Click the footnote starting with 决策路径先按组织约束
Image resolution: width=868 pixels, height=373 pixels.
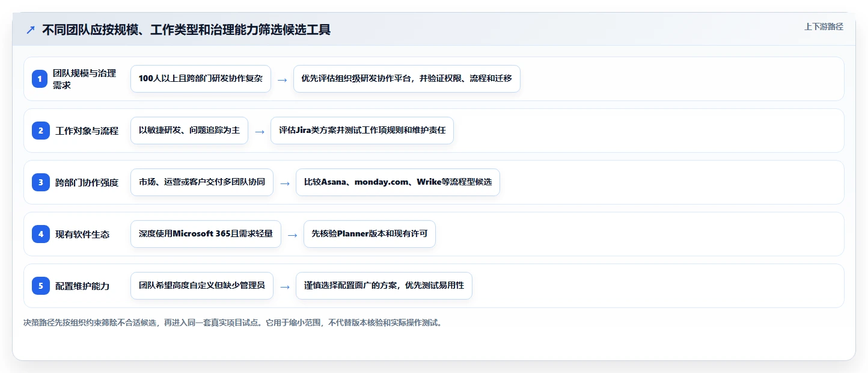234,322
